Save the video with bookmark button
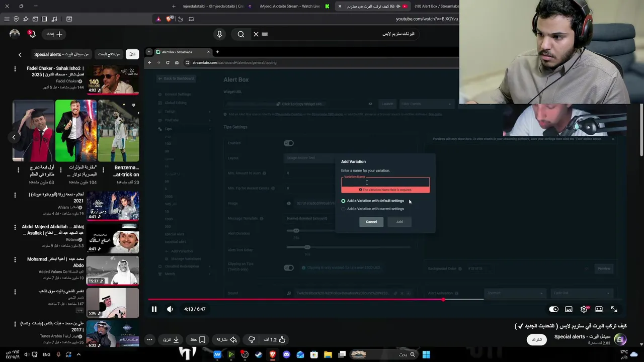This screenshot has height=362, width=644. pyautogui.click(x=197, y=340)
